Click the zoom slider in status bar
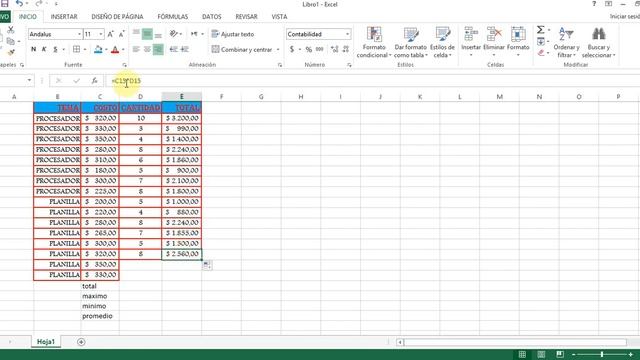The height and width of the screenshot is (360, 640). tap(602, 355)
